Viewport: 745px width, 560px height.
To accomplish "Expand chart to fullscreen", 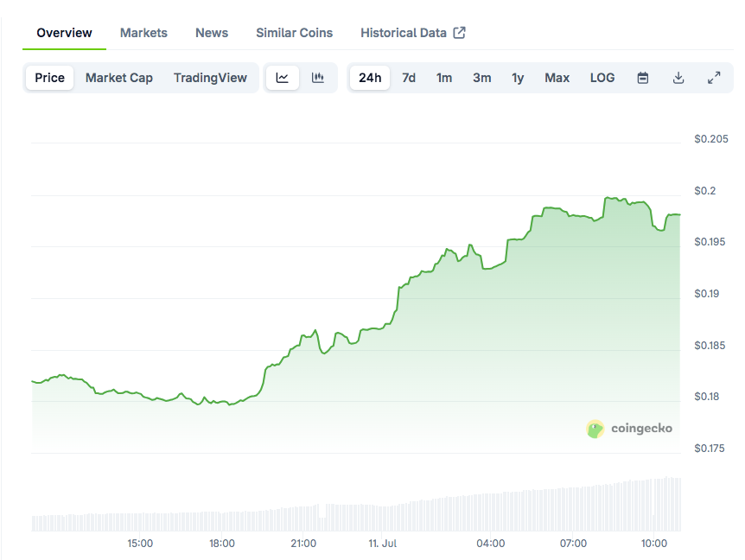I will click(x=714, y=78).
